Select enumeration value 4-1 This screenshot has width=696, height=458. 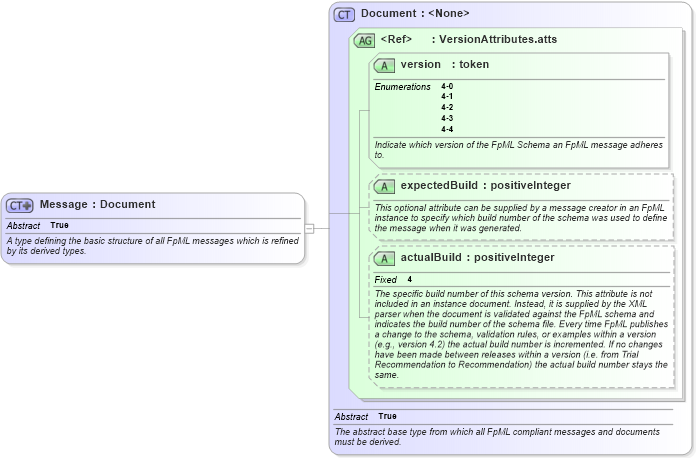447,96
